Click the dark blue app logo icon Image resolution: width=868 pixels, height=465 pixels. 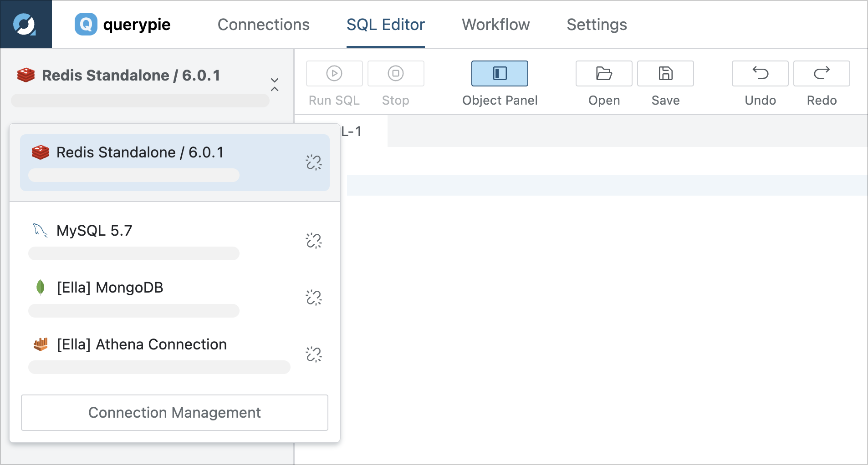26,25
